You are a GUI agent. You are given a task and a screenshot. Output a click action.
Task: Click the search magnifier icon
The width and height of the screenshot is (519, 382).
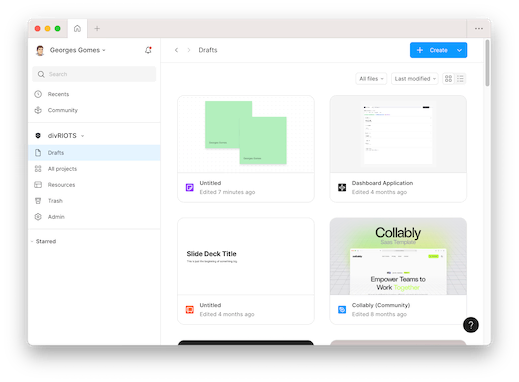click(x=41, y=74)
